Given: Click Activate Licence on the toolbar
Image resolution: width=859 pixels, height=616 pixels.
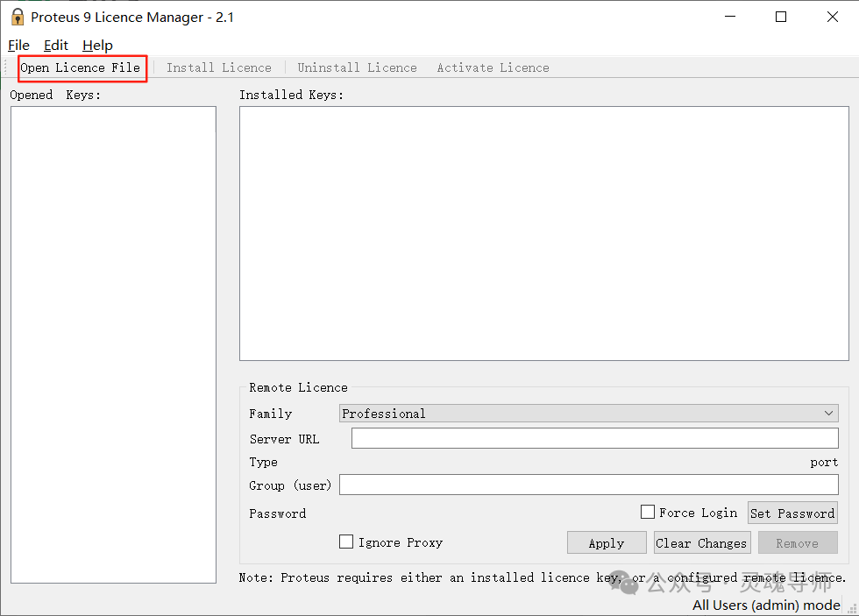Looking at the screenshot, I should pos(493,67).
